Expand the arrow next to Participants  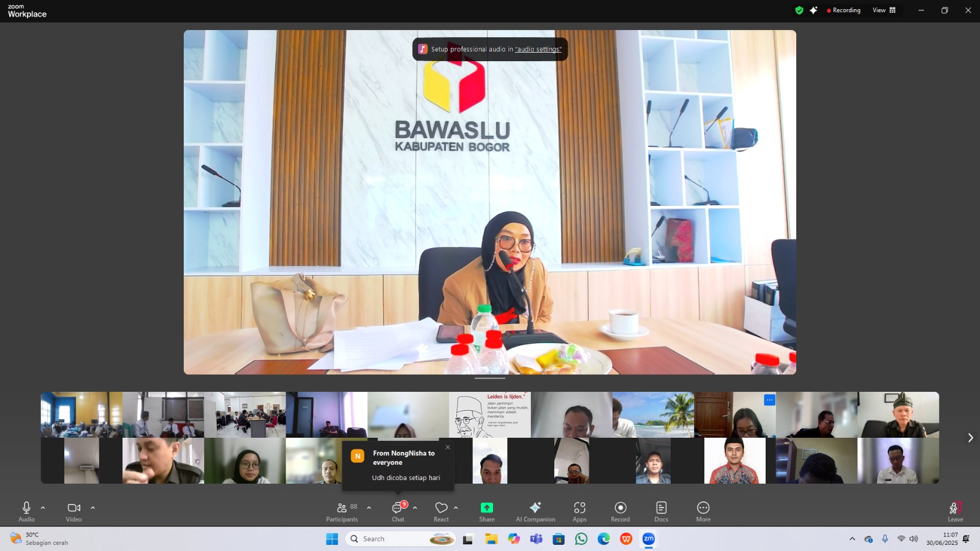pyautogui.click(x=369, y=508)
